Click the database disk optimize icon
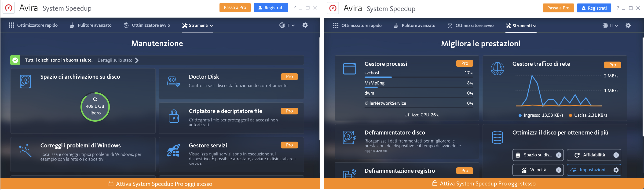 point(497,138)
